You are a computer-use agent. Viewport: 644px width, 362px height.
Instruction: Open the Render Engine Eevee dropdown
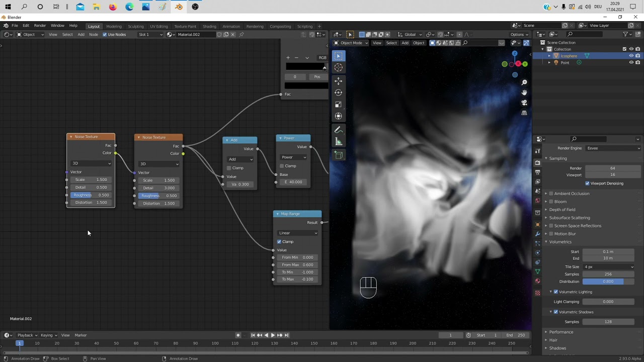click(613, 148)
